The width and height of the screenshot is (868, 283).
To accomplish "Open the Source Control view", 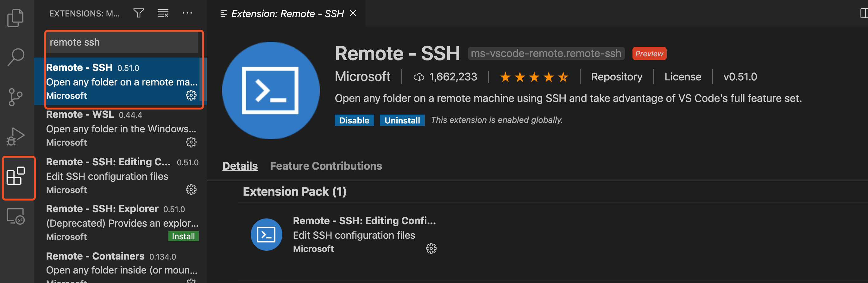I will (16, 97).
